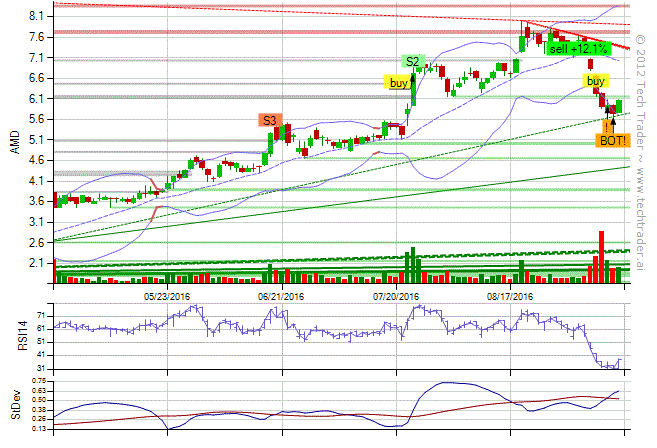Select the 08/17/2016 date label
The width and height of the screenshot is (657, 448).
click(x=510, y=296)
